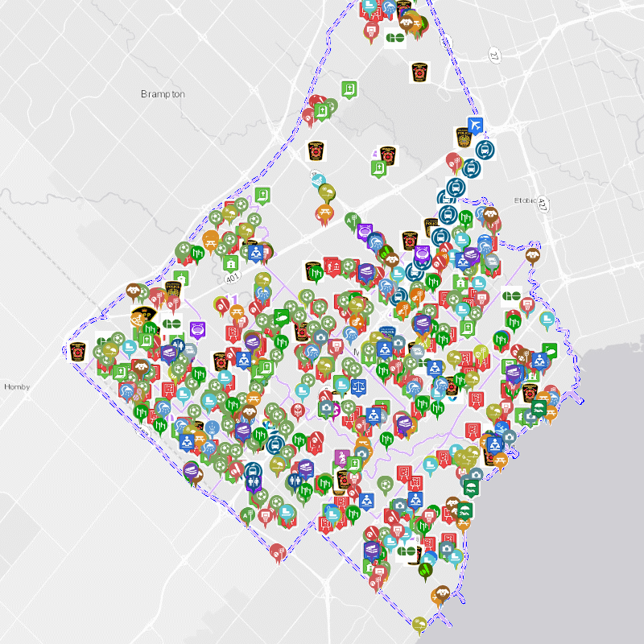Select the bus transit marker nearest the airport
The image size is (644, 644).
point(484,150)
